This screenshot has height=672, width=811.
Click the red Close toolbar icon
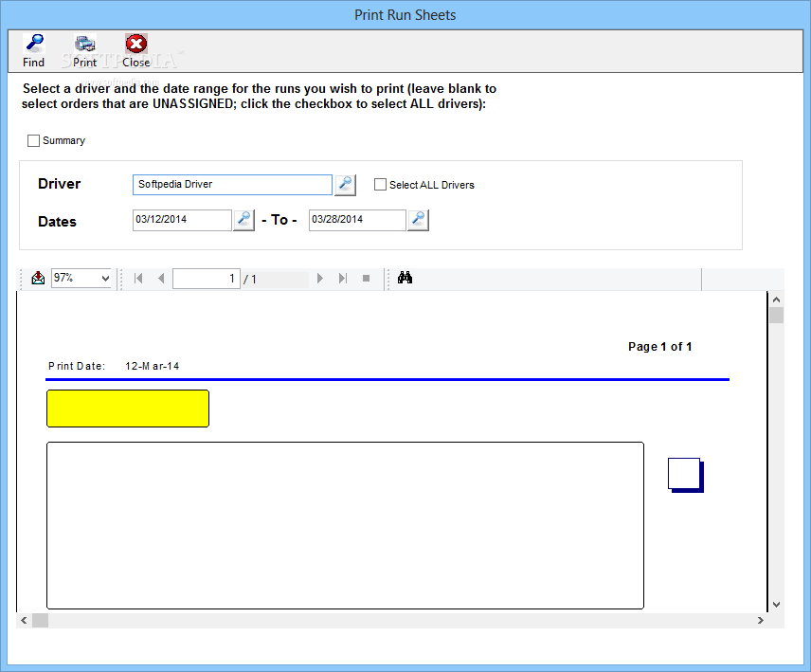(x=136, y=50)
